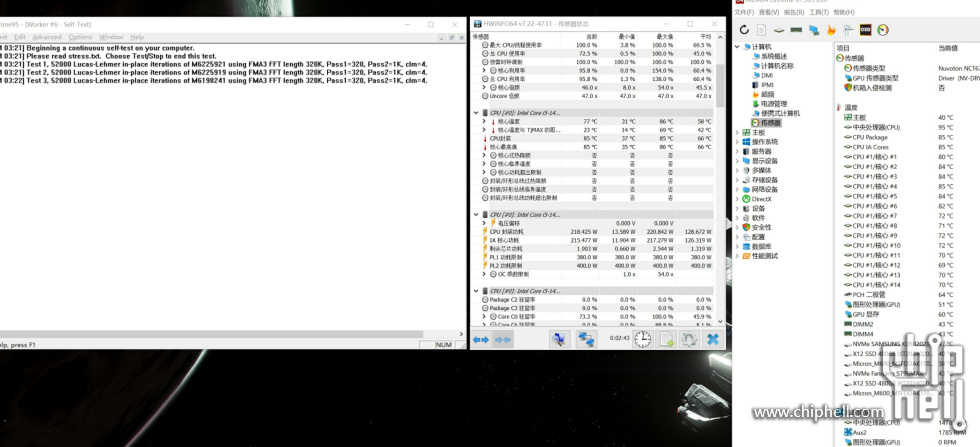The width and height of the screenshot is (980, 447).
Task: Open AIDA64 report page icon
Action: (x=761, y=29)
